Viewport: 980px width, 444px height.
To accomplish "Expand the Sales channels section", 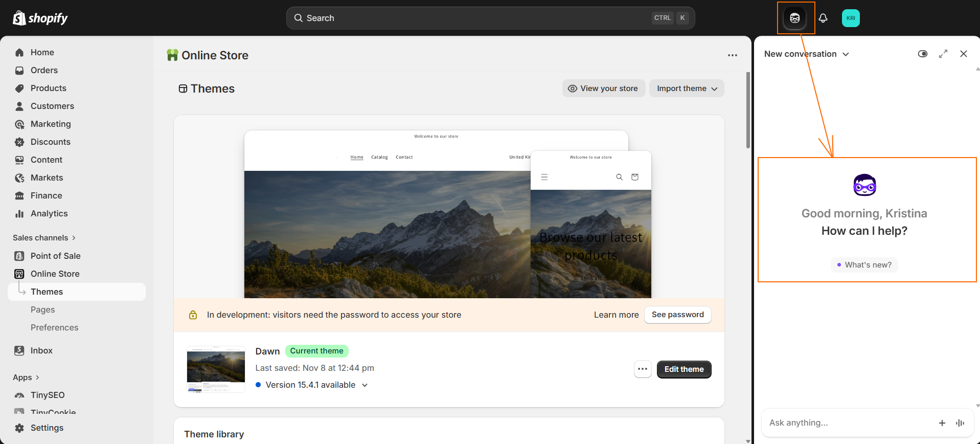I will 44,237.
